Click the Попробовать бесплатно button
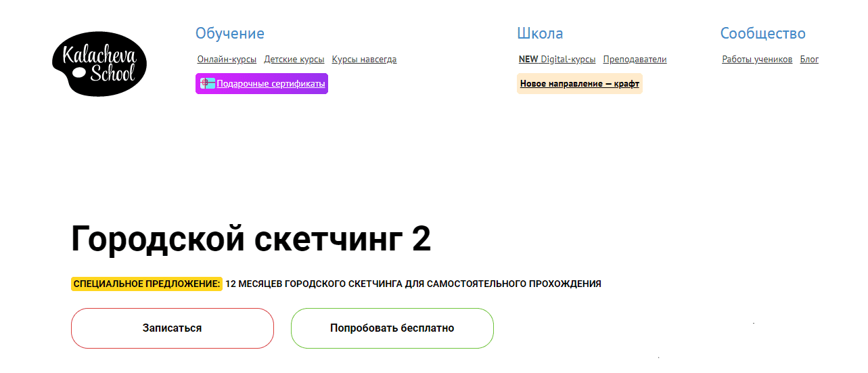Viewport: 868px width, 373px height. (x=392, y=328)
